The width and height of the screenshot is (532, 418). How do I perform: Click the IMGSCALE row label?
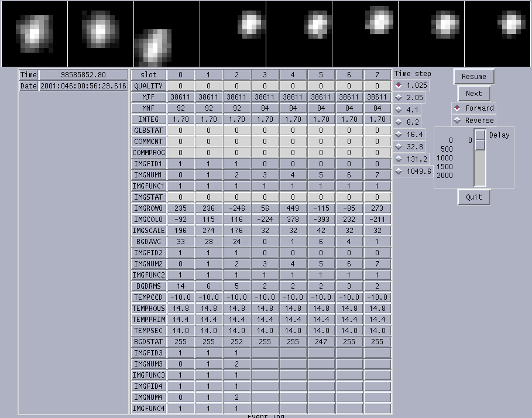tap(149, 231)
